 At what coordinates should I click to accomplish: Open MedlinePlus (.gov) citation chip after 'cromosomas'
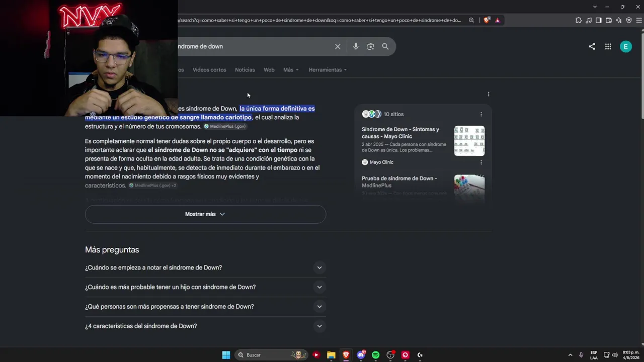click(225, 127)
